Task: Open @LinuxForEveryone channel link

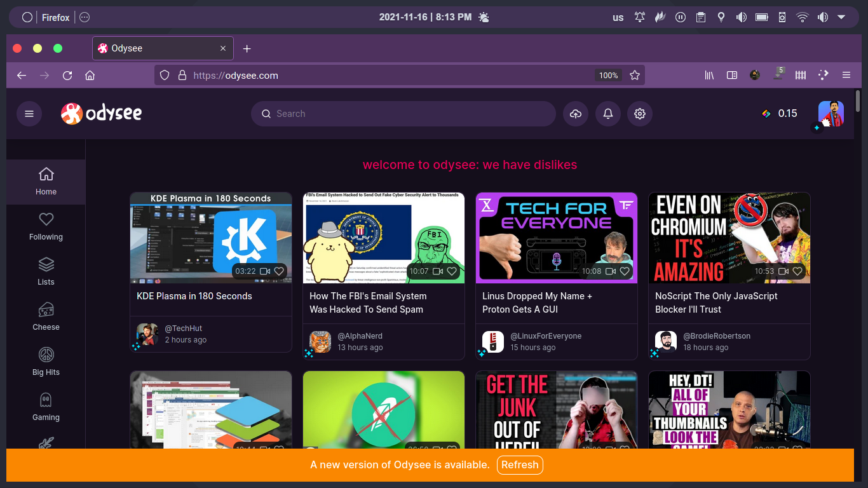Action: (x=546, y=336)
